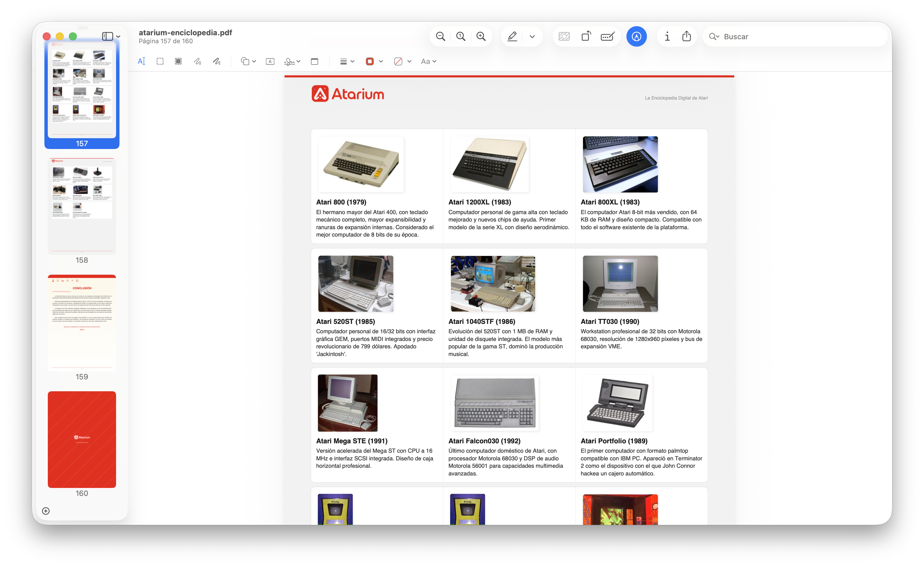Open the fill color swatch
The width and height of the screenshot is (924, 567).
pos(398,61)
